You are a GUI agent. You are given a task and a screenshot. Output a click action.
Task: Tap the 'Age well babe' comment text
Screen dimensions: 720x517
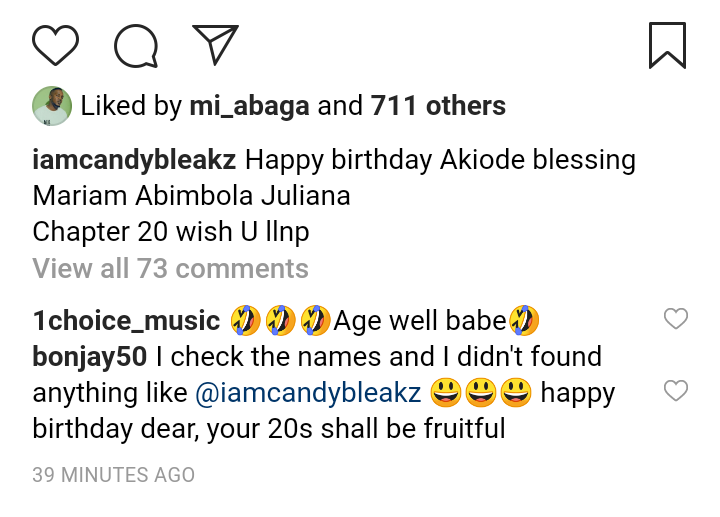pos(420,321)
